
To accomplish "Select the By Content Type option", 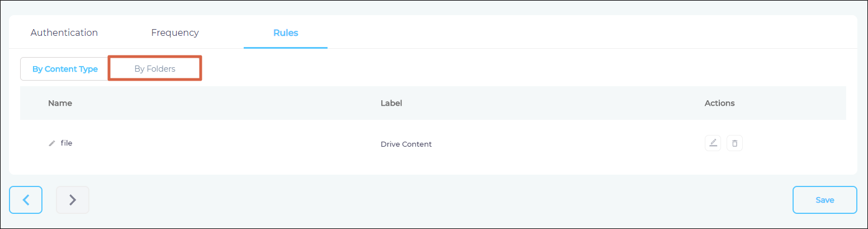I will coord(65,69).
